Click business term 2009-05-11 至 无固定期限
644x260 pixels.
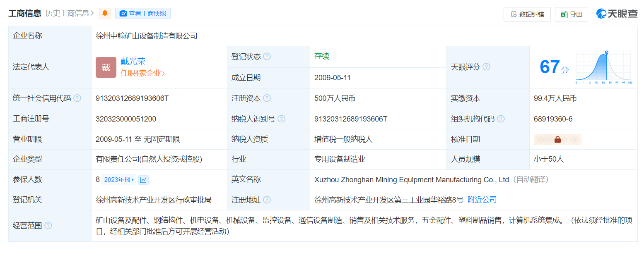pyautogui.click(x=138, y=139)
